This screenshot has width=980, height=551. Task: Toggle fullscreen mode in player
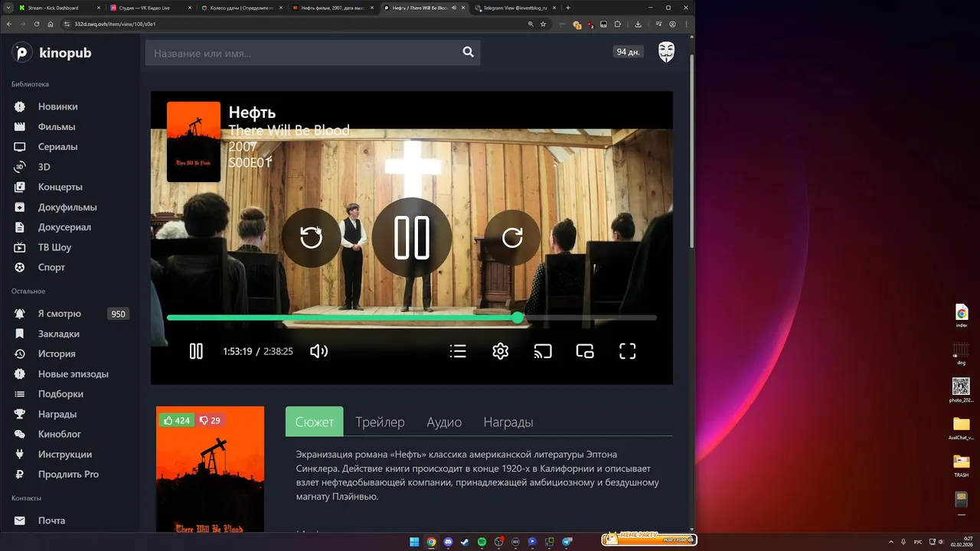[x=628, y=351]
